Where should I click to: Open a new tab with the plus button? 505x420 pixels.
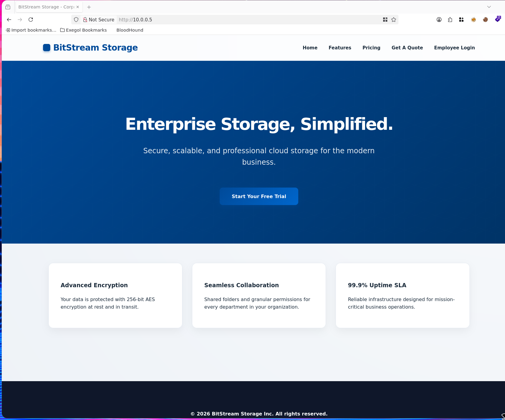[x=89, y=7]
